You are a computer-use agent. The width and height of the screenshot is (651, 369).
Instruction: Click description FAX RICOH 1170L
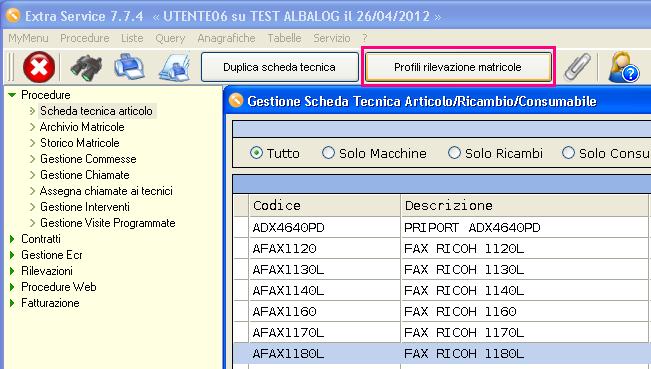(524, 332)
